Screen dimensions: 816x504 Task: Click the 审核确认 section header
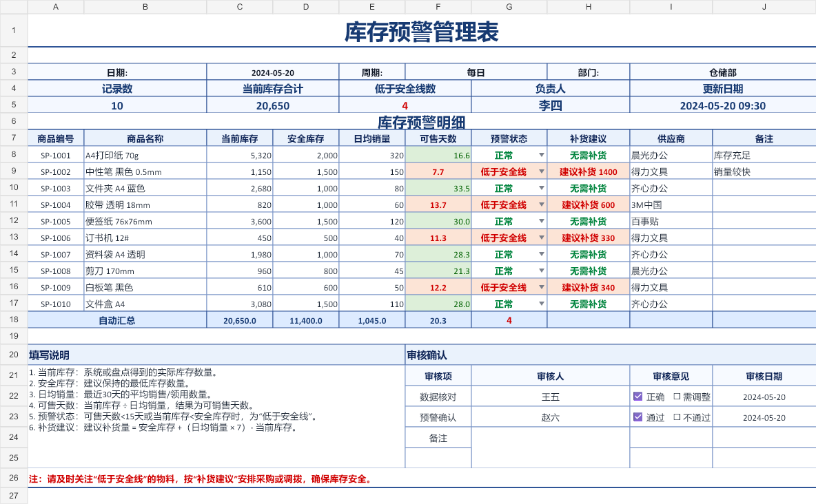click(611, 355)
